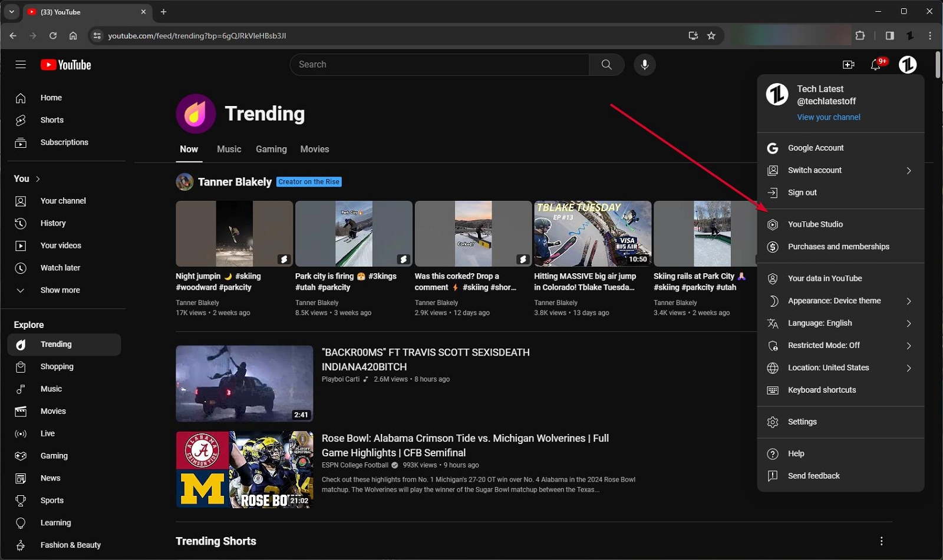Start voice search with microphone
This screenshot has width=943, height=560.
[645, 65]
